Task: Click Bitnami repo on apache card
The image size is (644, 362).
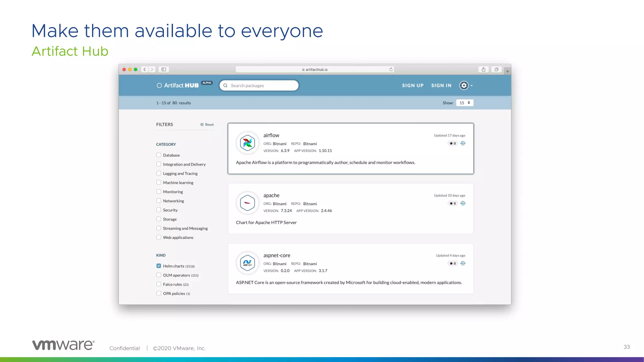Action: coord(310,204)
